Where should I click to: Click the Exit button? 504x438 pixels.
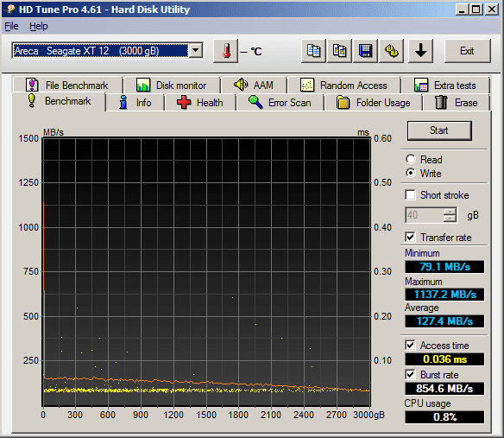tap(467, 51)
